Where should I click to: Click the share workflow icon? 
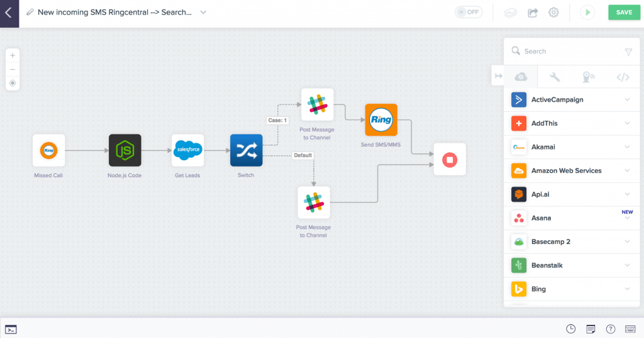533,13
